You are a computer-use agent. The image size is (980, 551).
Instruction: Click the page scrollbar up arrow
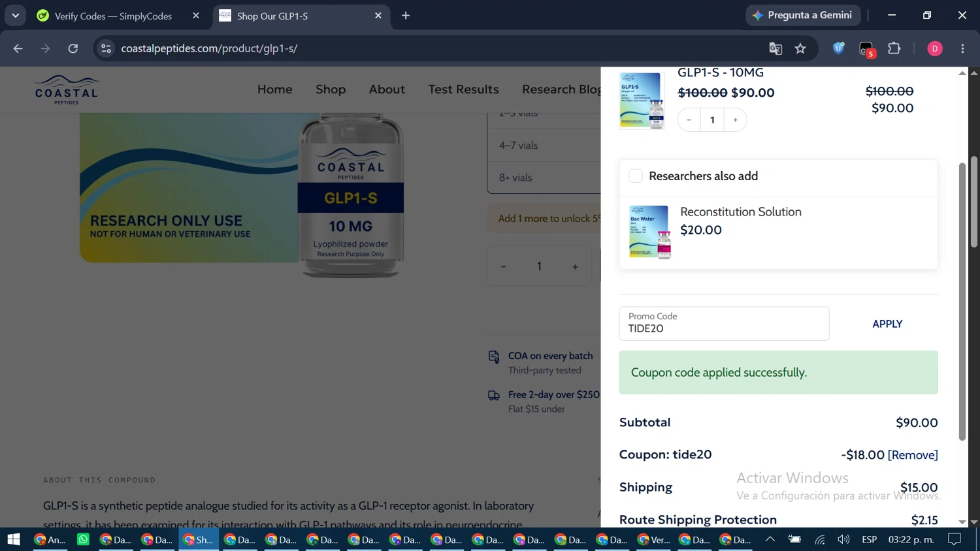click(973, 72)
